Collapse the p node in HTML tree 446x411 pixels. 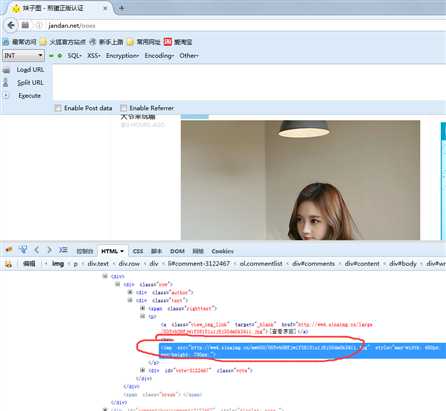pyautogui.click(x=142, y=316)
